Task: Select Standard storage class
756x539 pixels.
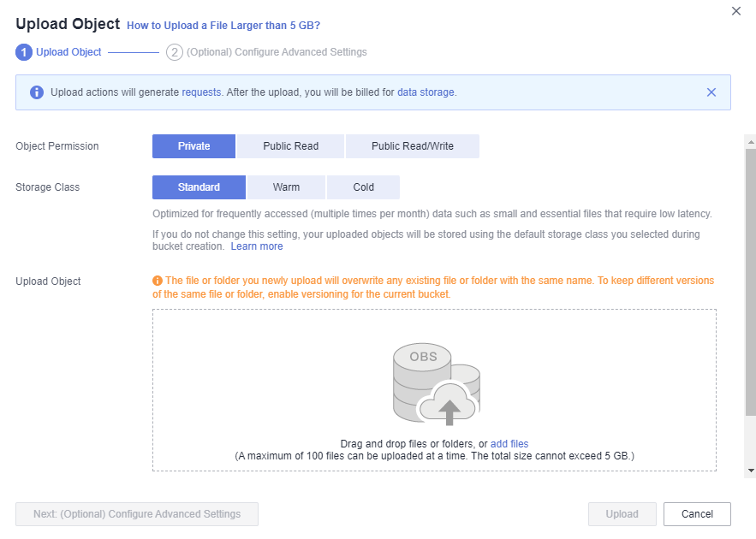Action: (199, 187)
